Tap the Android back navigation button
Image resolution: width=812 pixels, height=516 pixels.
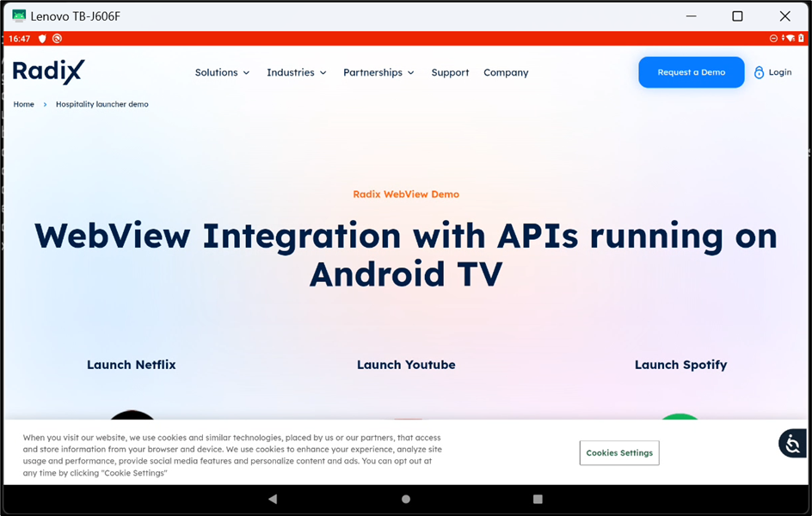tap(273, 499)
